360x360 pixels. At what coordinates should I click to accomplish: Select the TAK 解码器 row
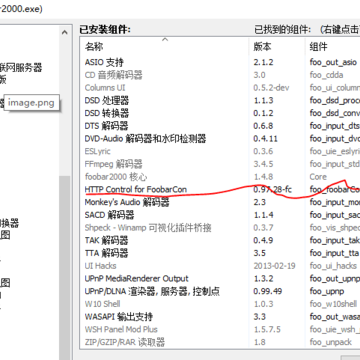pyautogui.click(x=220, y=240)
